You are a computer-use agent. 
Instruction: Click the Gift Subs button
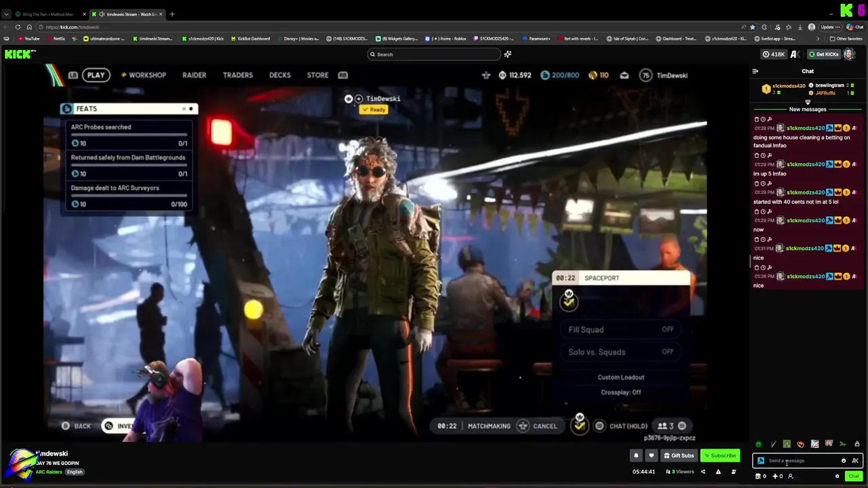coord(679,455)
